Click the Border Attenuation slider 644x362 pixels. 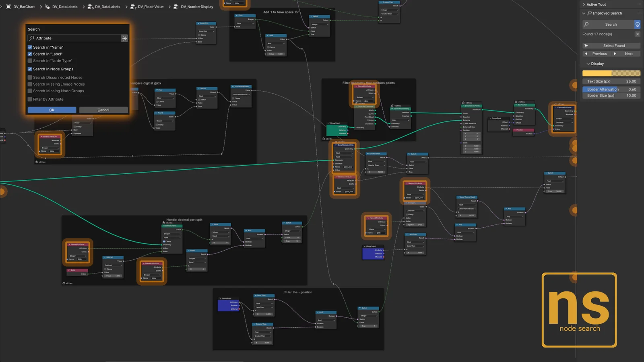click(611, 89)
